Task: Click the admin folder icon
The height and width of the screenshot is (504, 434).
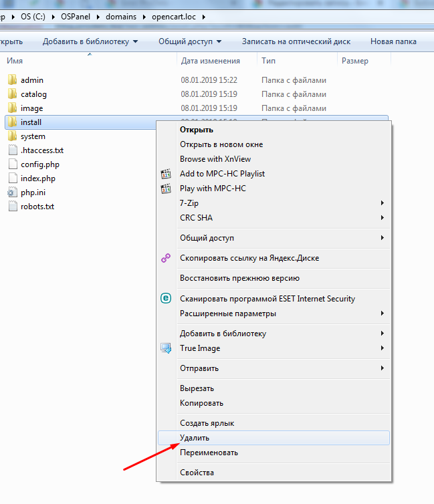Action: point(12,80)
